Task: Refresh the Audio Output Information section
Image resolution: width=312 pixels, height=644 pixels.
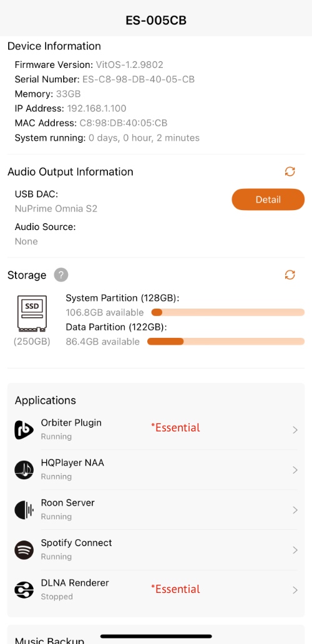Action: pos(290,171)
